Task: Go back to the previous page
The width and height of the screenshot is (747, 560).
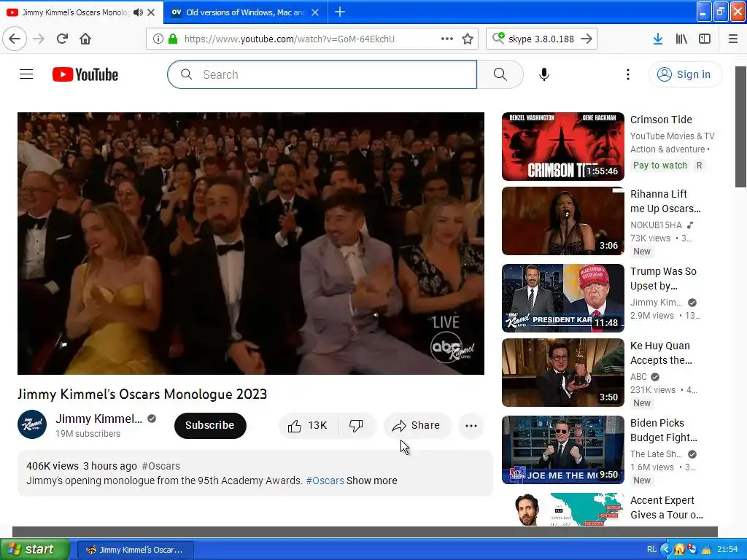Action: 15,39
